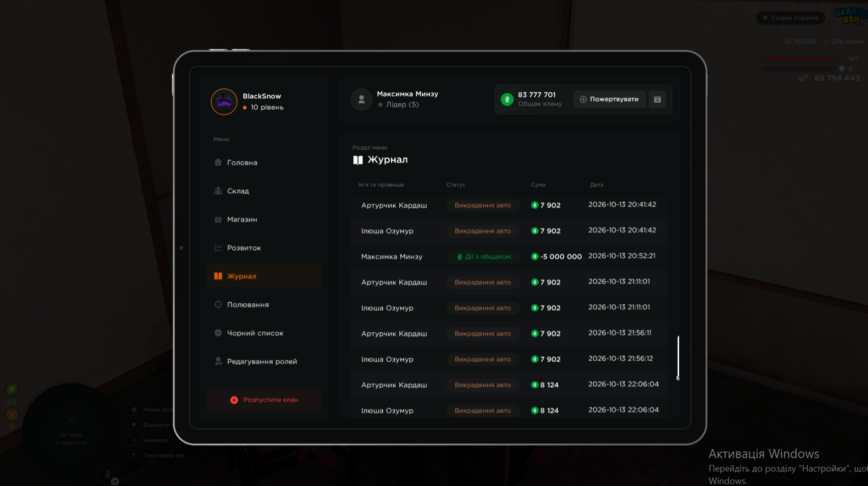This screenshot has height=486, width=868.
Task: Click the Дії з общаком status badge
Action: point(483,256)
